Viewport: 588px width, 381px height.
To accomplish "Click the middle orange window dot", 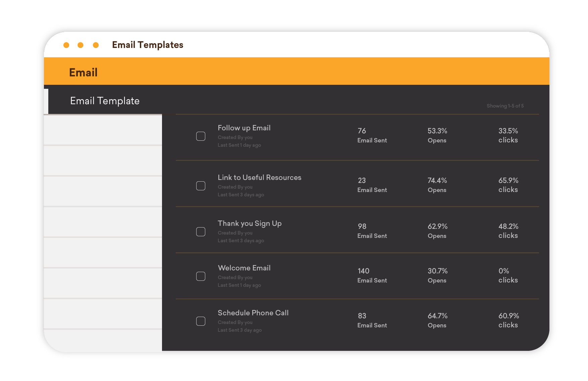I will [81, 45].
